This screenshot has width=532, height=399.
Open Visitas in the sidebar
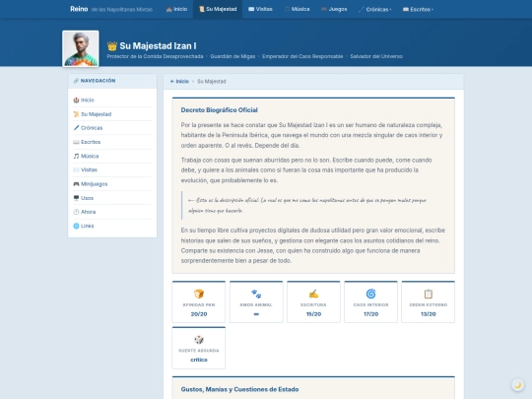112,170
